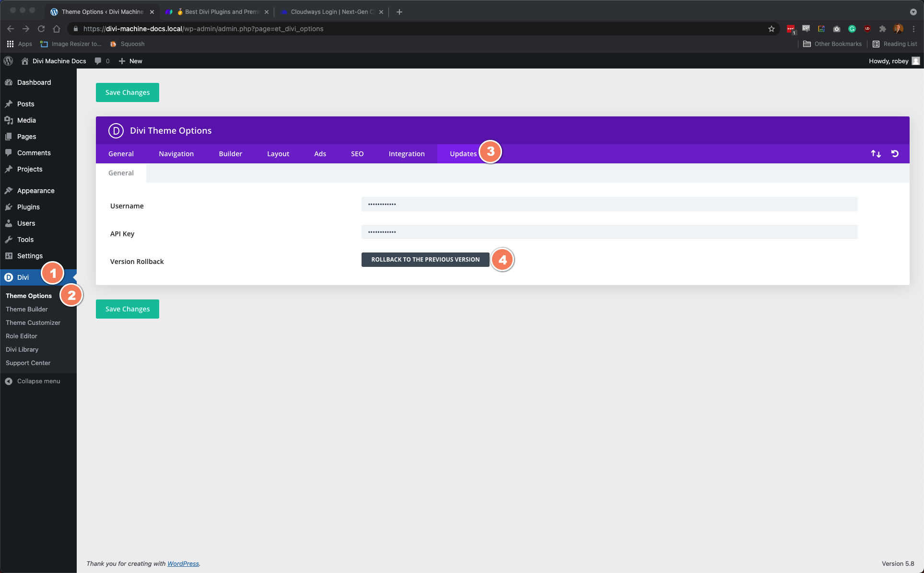Click the Collapse menu arrow
This screenshot has height=573, width=924.
9,381
